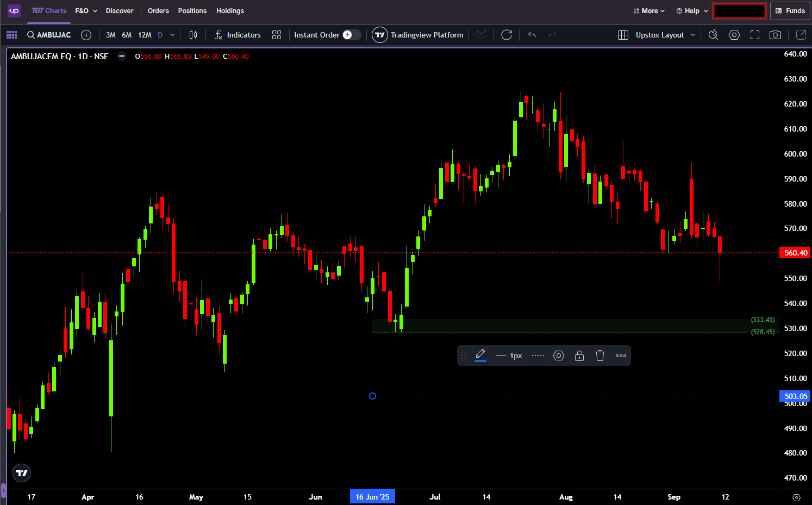Click the AMBUJAC symbol search box
Screen dimensions: 812x505
pos(49,35)
